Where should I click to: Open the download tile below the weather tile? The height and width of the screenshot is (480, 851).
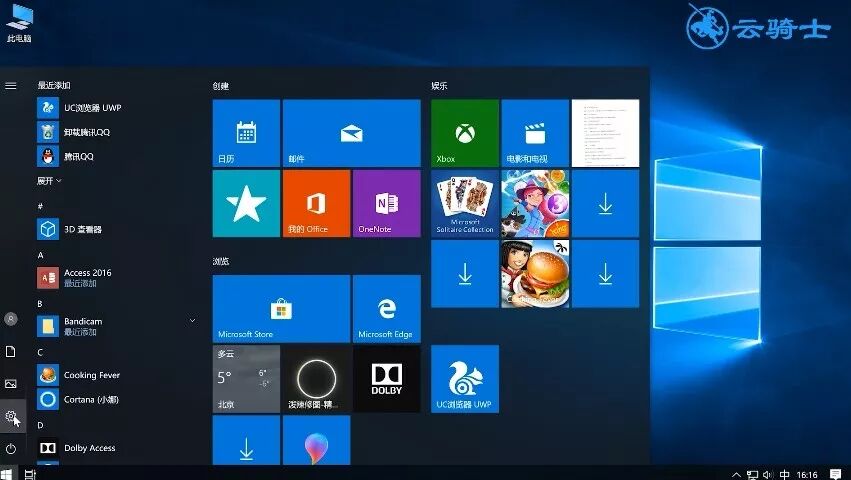(246, 440)
